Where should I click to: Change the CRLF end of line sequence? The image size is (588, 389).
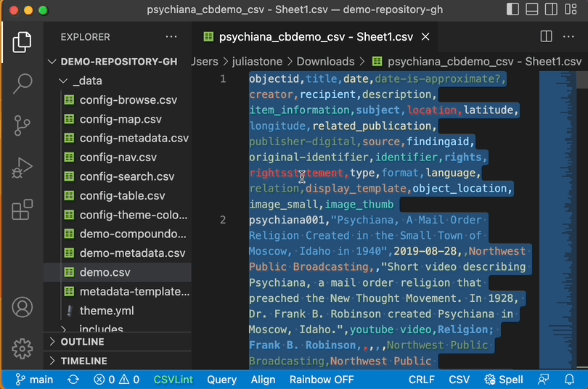pos(422,380)
